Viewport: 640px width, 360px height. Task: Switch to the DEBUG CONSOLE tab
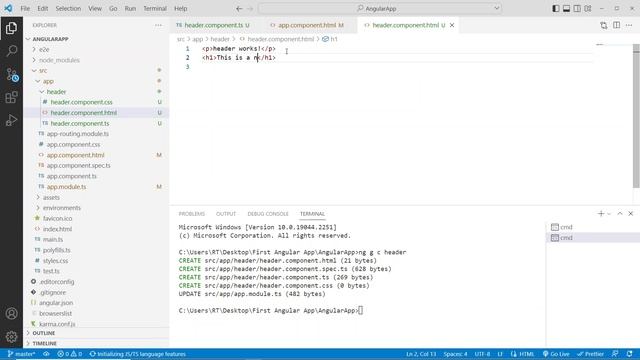(268, 214)
